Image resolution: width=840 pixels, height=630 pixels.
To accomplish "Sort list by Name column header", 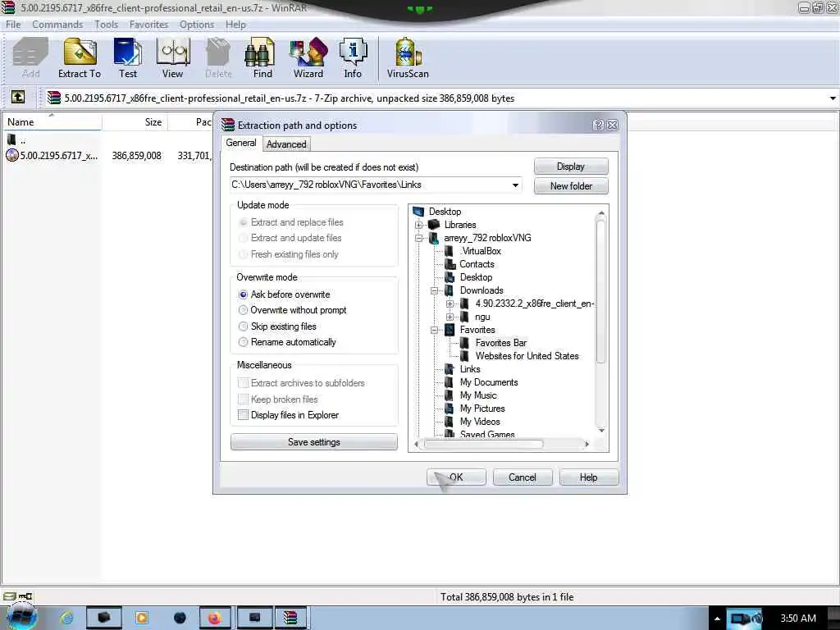I will point(52,121).
